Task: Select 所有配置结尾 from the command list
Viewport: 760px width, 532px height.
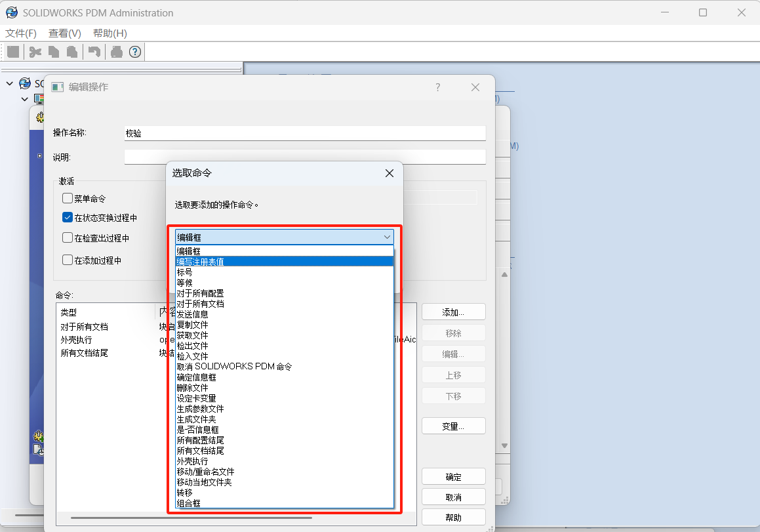Action: tap(284, 440)
